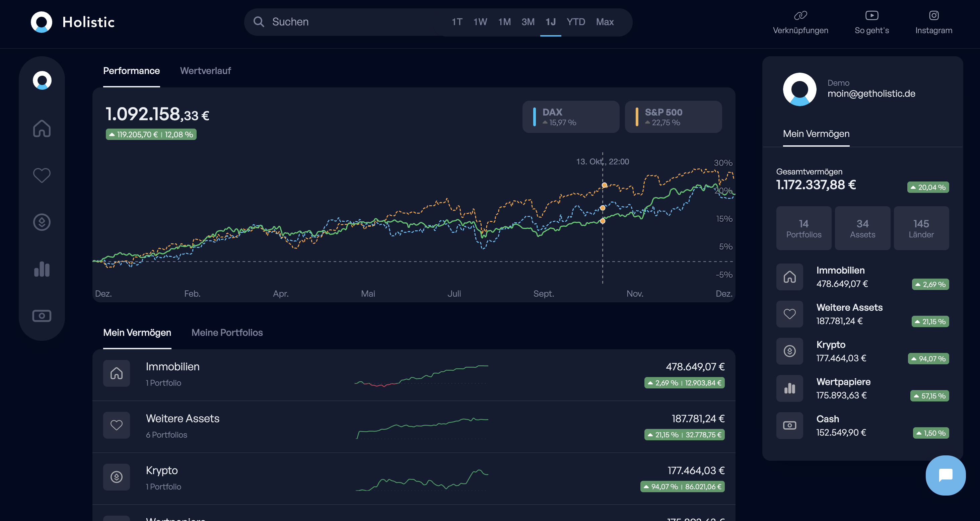Open Krypto row in asset list

click(414, 478)
